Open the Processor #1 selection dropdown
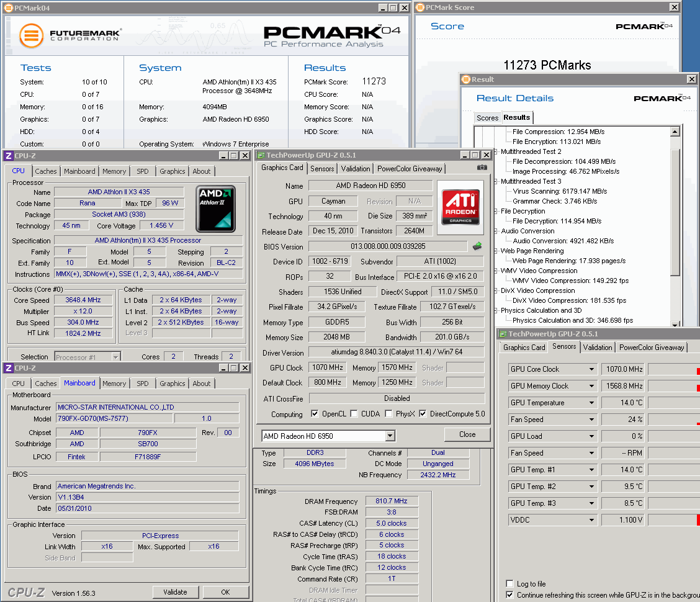 [x=115, y=357]
